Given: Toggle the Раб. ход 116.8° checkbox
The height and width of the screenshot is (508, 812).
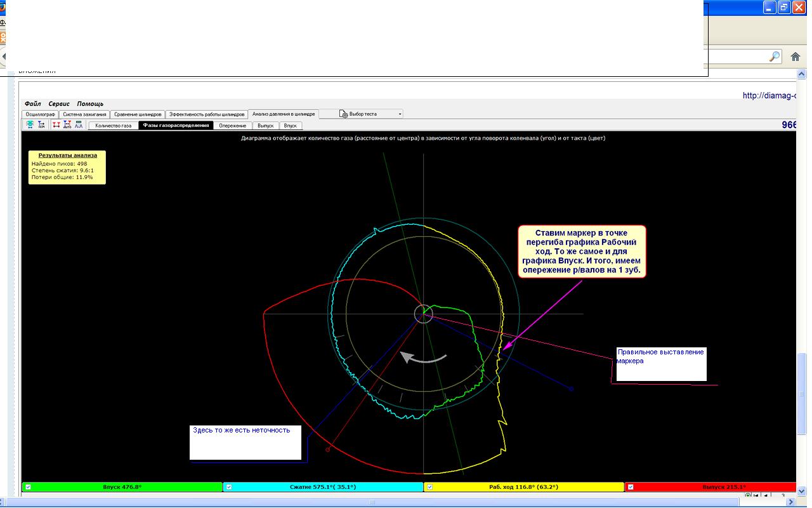Looking at the screenshot, I should tap(429, 487).
